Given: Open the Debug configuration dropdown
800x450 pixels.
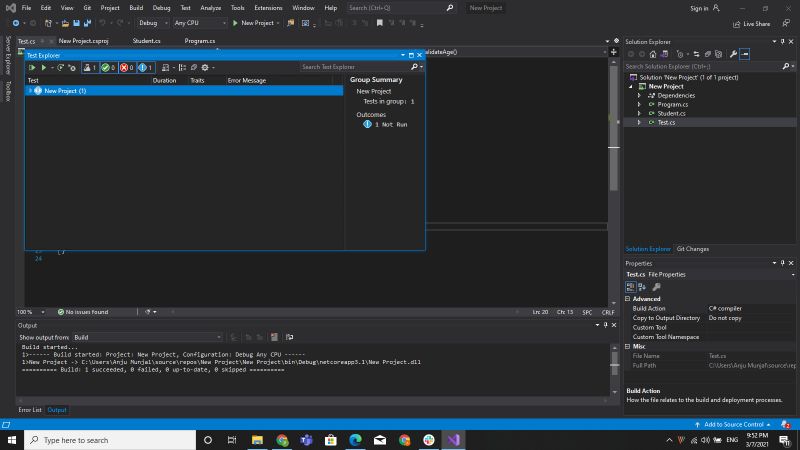Looking at the screenshot, I should [x=153, y=23].
